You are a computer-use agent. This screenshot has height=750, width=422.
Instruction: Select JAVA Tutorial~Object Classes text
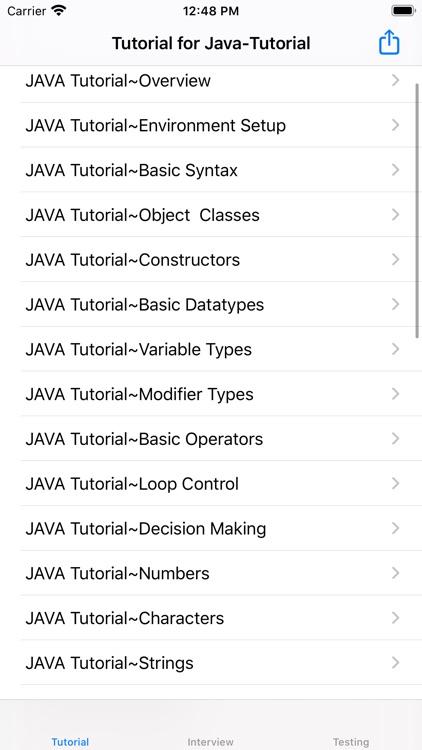[x=142, y=215]
